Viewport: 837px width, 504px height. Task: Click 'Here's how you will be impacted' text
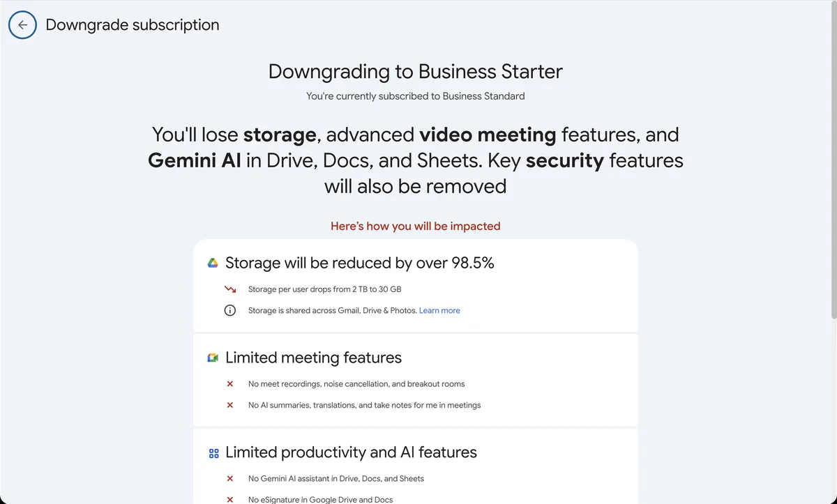coord(416,226)
